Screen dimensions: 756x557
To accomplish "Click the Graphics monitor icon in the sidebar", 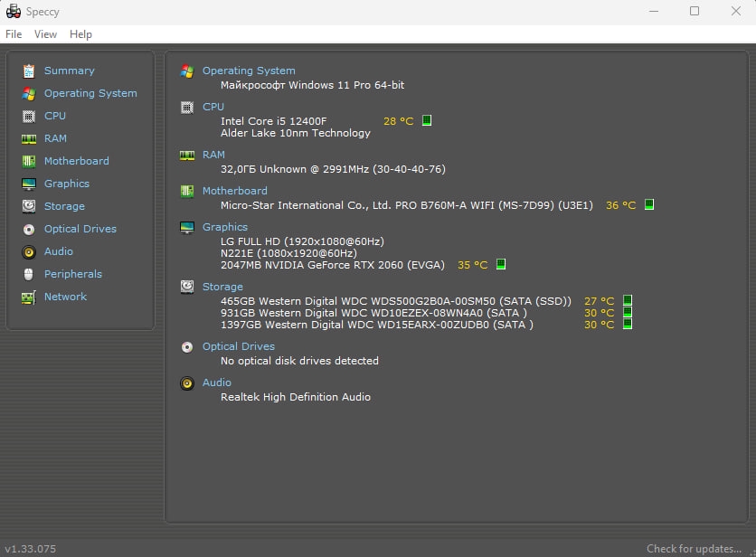I will point(29,184).
